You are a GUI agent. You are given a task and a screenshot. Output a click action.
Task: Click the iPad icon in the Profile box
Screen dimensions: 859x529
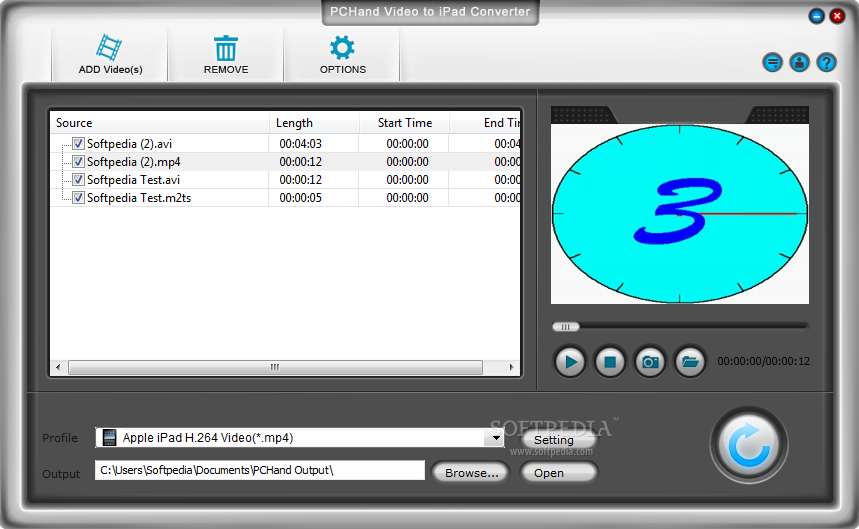pos(110,438)
